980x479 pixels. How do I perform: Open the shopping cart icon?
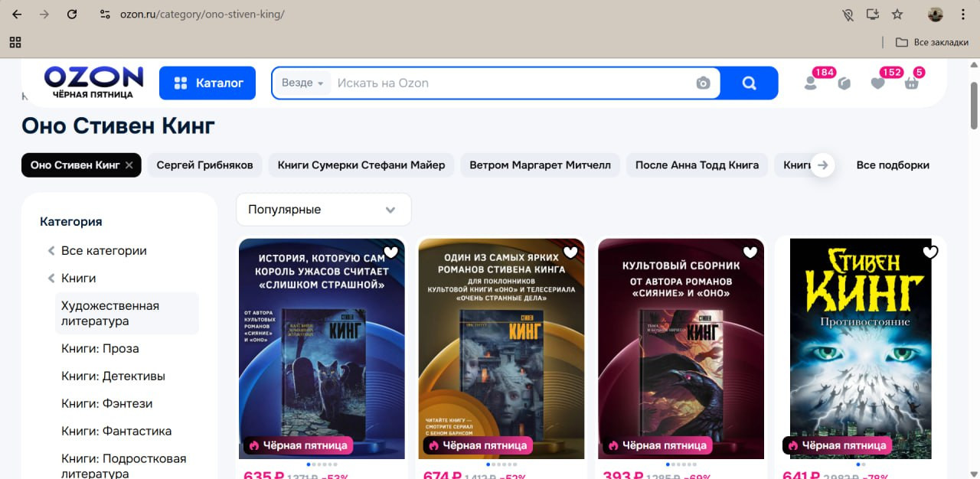911,83
